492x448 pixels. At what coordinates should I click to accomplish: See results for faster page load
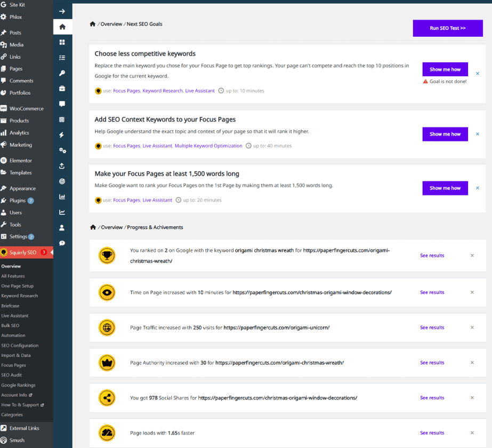[x=432, y=433]
